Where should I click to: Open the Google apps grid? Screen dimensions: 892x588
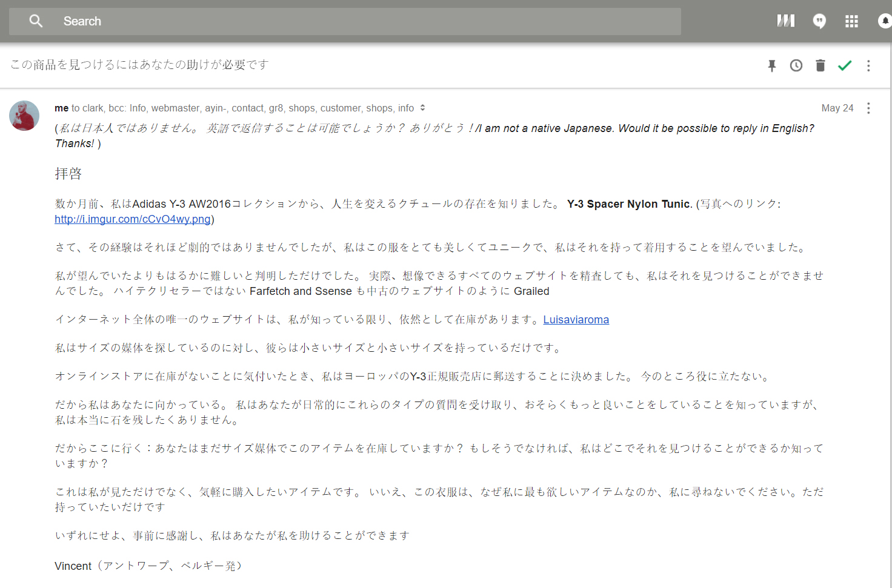pos(851,21)
